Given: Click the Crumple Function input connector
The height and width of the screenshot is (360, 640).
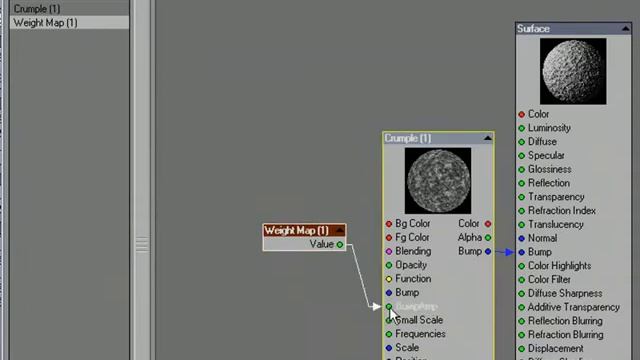Looking at the screenshot, I should click(389, 279).
